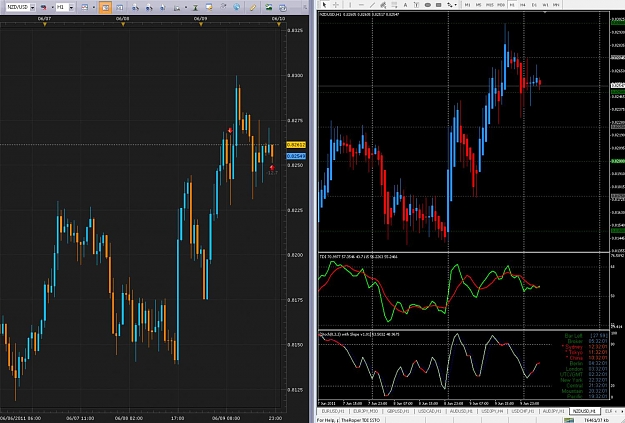Viewport: 625px width, 423px height.
Task: Open the EURUSD,H1 chart tab
Action: 332,411
